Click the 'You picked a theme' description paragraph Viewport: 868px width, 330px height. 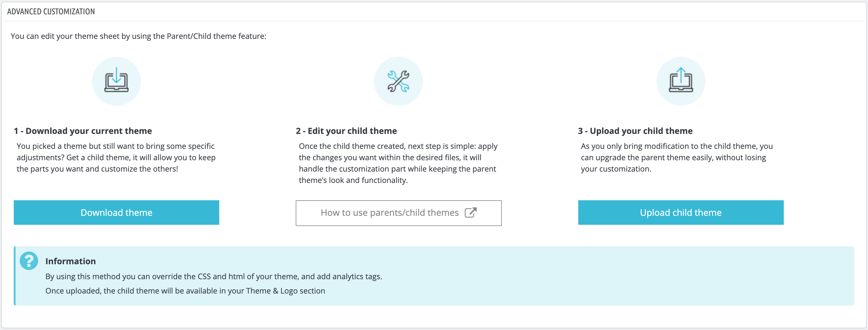tap(116, 158)
